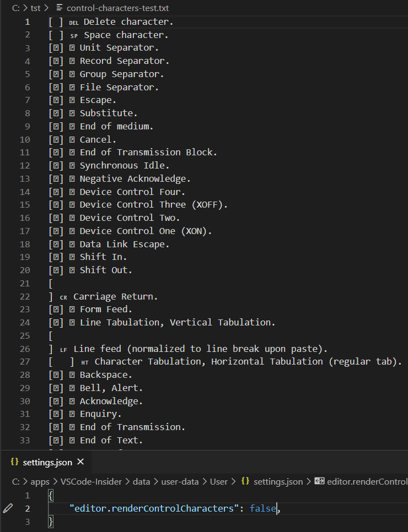Click the LF pictograph on the Line feed line
Viewport: 408px width, 532px height.
(63, 349)
